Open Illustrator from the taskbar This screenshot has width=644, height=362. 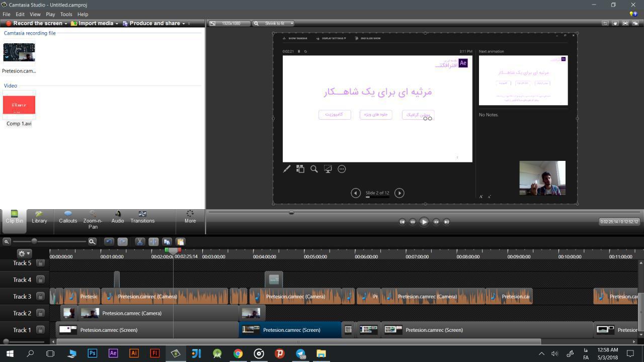tap(134, 353)
